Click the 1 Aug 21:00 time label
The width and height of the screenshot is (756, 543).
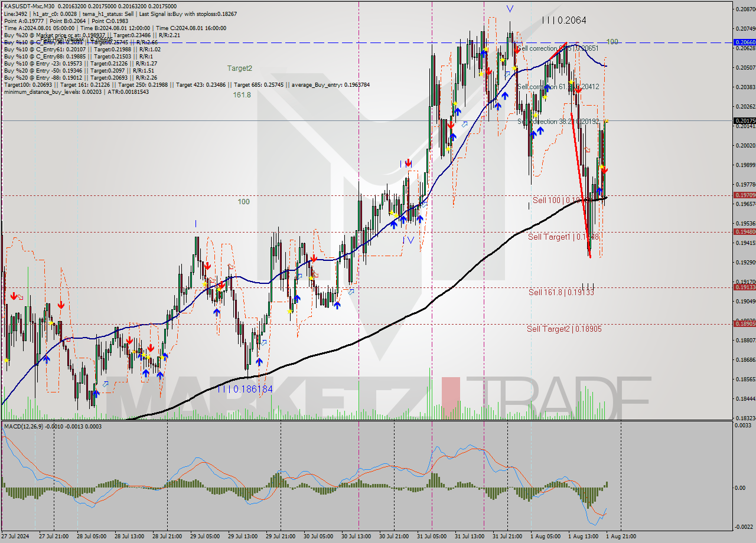[620, 537]
